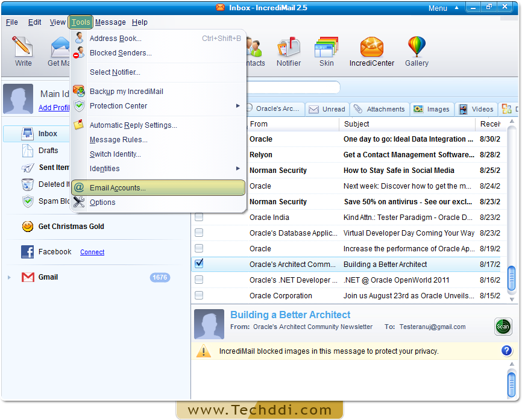Launch IncrediCenter from the toolbar
The width and height of the screenshot is (522, 420).
pos(371,51)
